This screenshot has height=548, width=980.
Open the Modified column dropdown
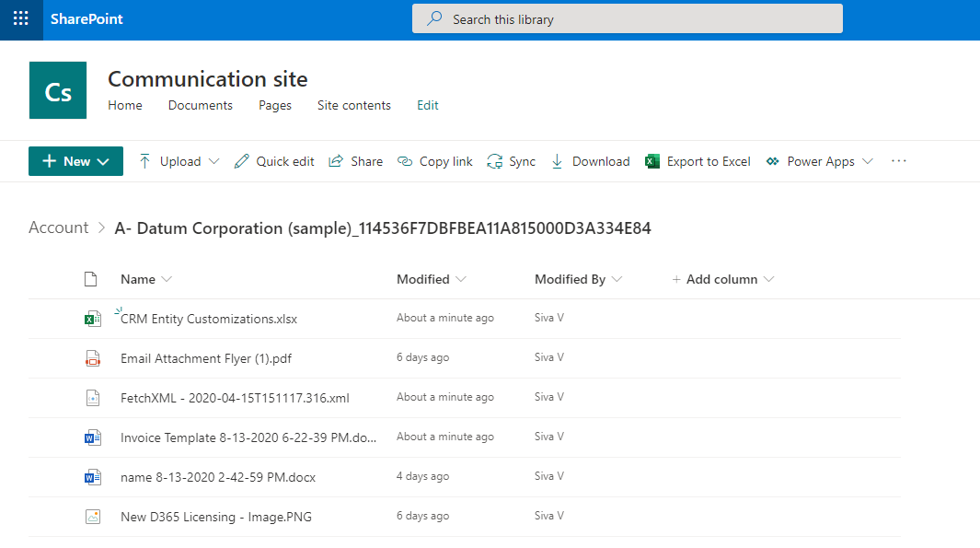[461, 280]
